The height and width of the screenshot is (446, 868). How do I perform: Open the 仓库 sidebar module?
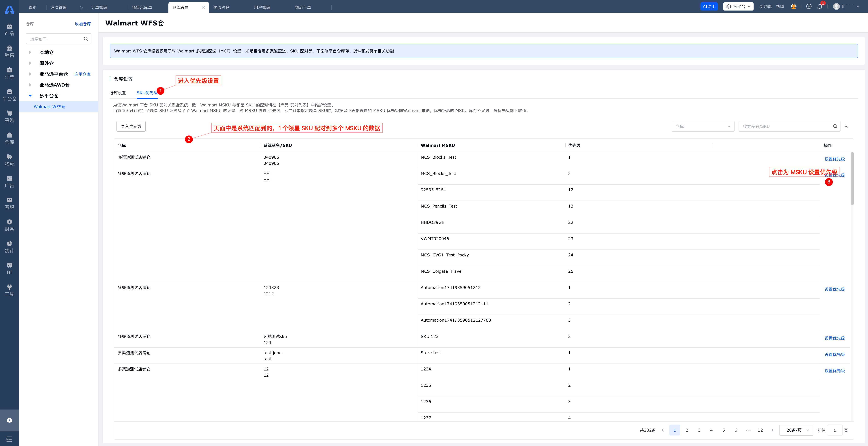pos(10,138)
